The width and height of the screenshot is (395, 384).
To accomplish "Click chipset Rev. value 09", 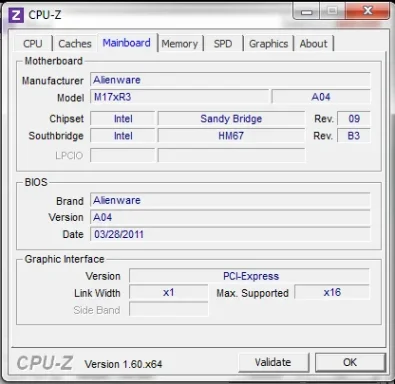I will tap(354, 119).
